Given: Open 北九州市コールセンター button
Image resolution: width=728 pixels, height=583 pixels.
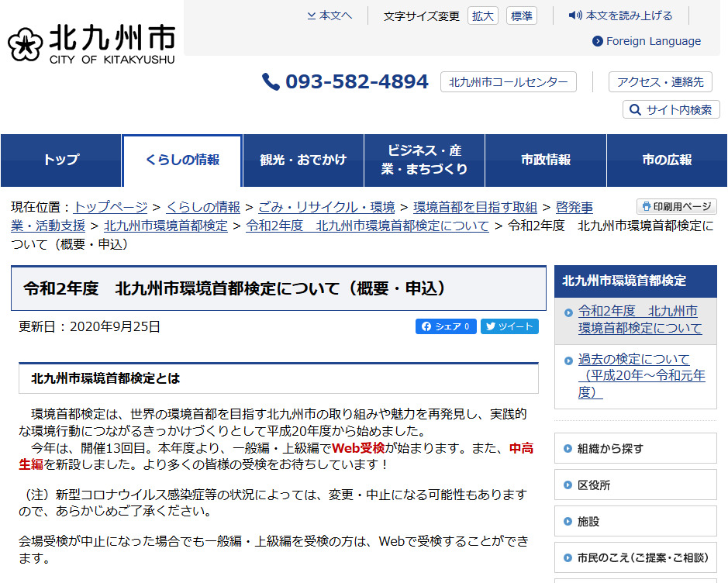Looking at the screenshot, I should pos(508,82).
